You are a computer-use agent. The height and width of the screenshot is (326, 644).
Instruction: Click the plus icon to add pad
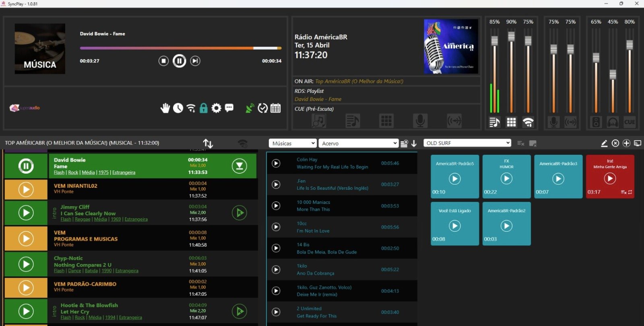(626, 143)
